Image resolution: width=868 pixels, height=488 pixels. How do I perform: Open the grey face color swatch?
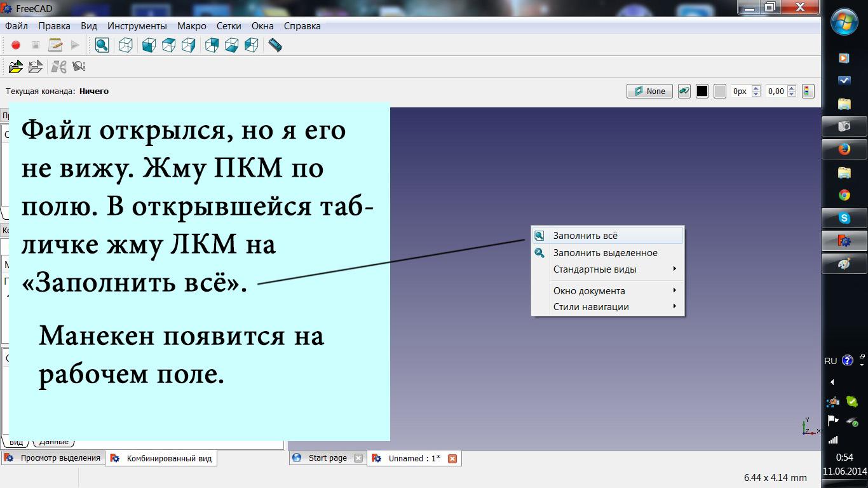pyautogui.click(x=720, y=91)
